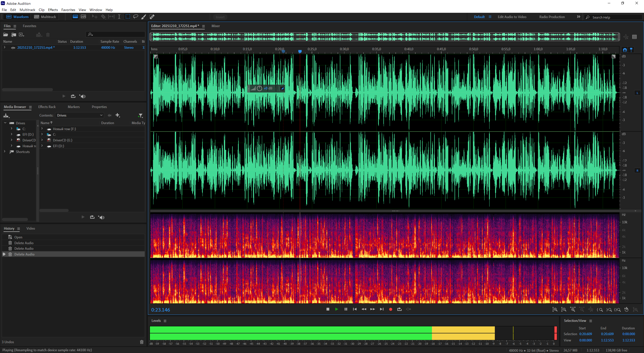Select the Lasso Selection tool
The height and width of the screenshot is (353, 644).
pos(136,17)
